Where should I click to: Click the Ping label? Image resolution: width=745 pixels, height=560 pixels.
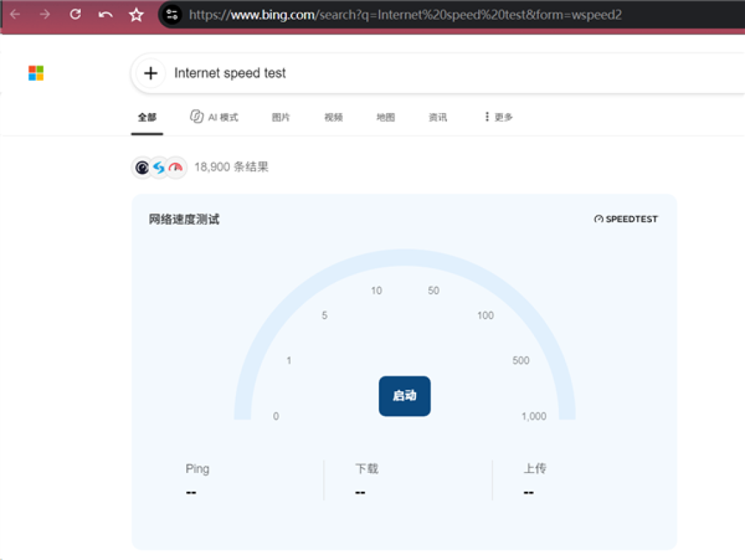click(x=197, y=469)
